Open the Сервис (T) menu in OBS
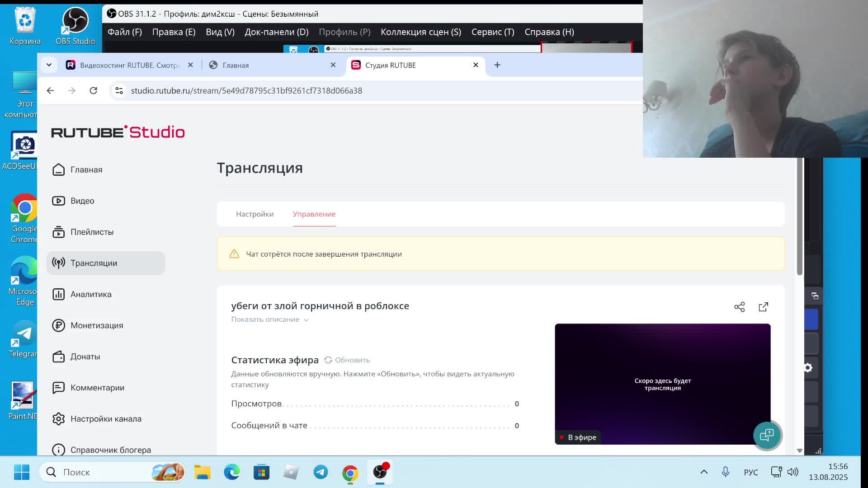This screenshot has height=488, width=868. point(492,32)
